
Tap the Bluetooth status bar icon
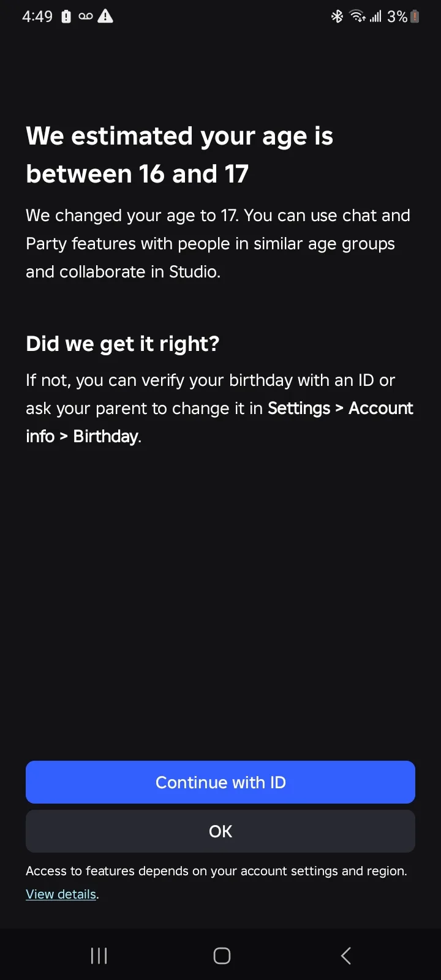[x=337, y=17]
